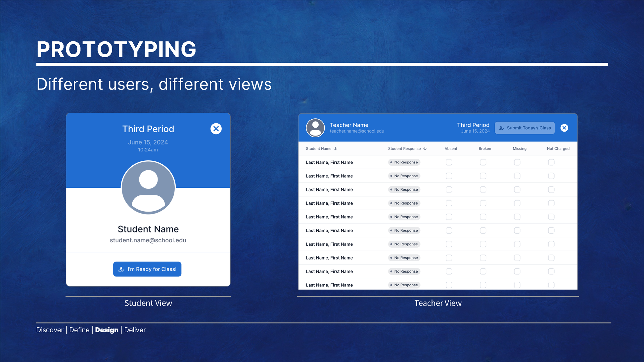Close the student Third Period card

pos(216,129)
